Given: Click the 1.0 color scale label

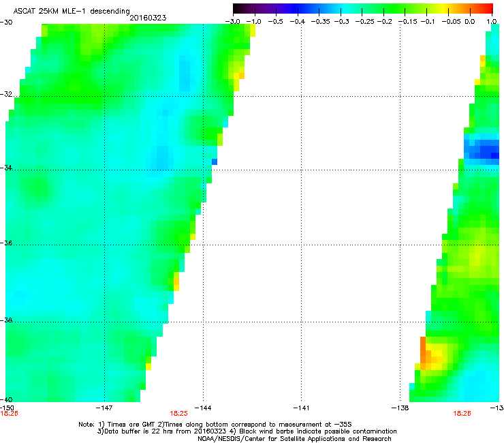Looking at the screenshot, I should 492,22.
